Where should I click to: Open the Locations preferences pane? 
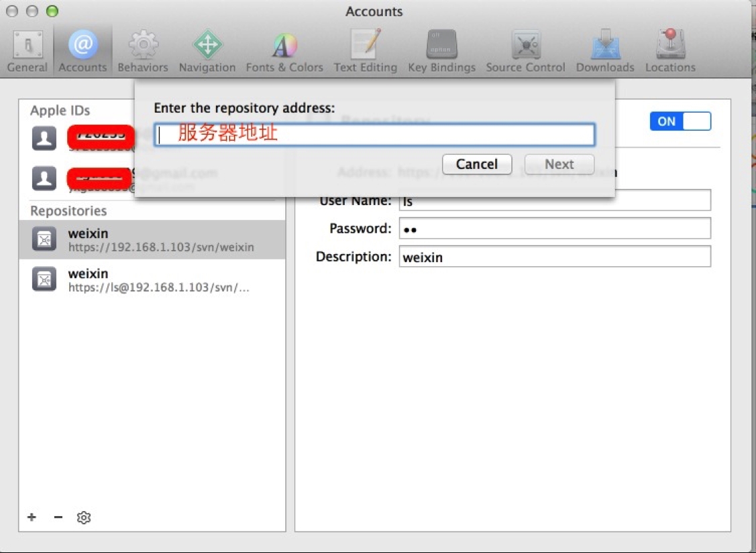click(x=670, y=51)
